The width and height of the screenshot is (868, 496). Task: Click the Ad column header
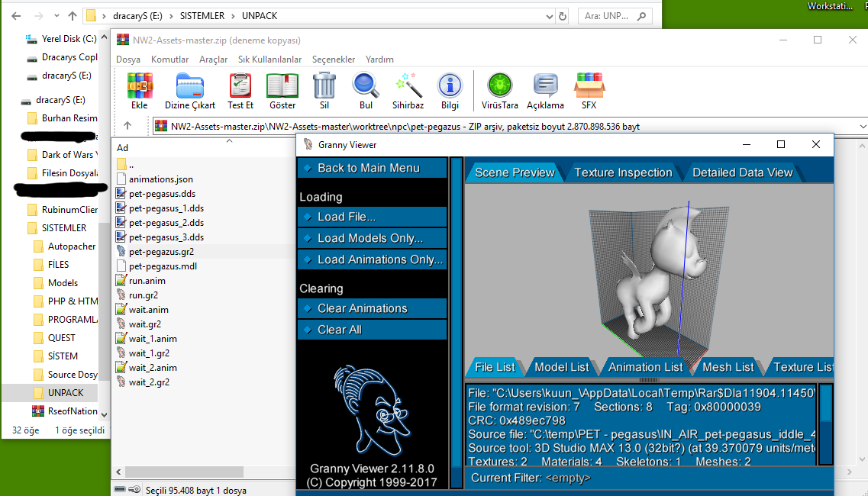click(x=205, y=148)
